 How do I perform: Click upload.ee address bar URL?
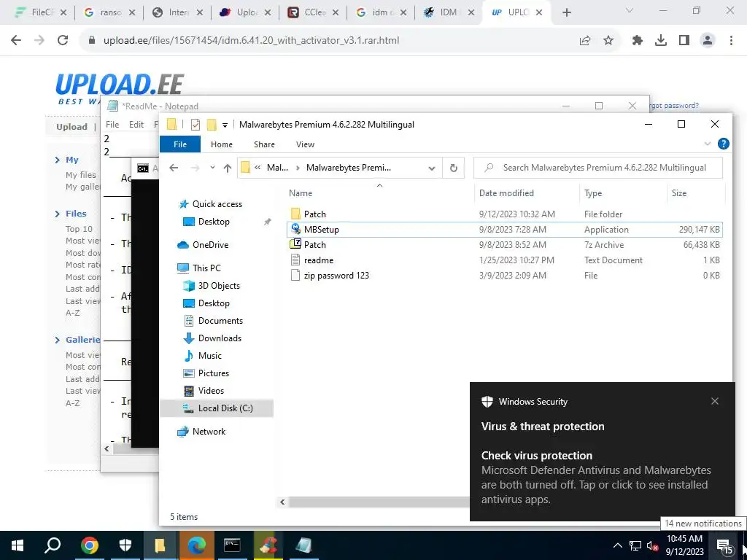coord(251,41)
